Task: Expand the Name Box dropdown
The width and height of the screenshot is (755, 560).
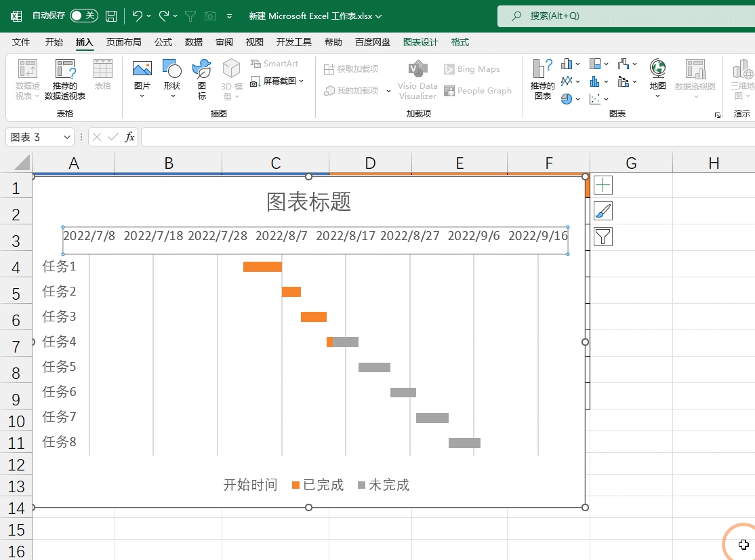Action: [x=67, y=137]
